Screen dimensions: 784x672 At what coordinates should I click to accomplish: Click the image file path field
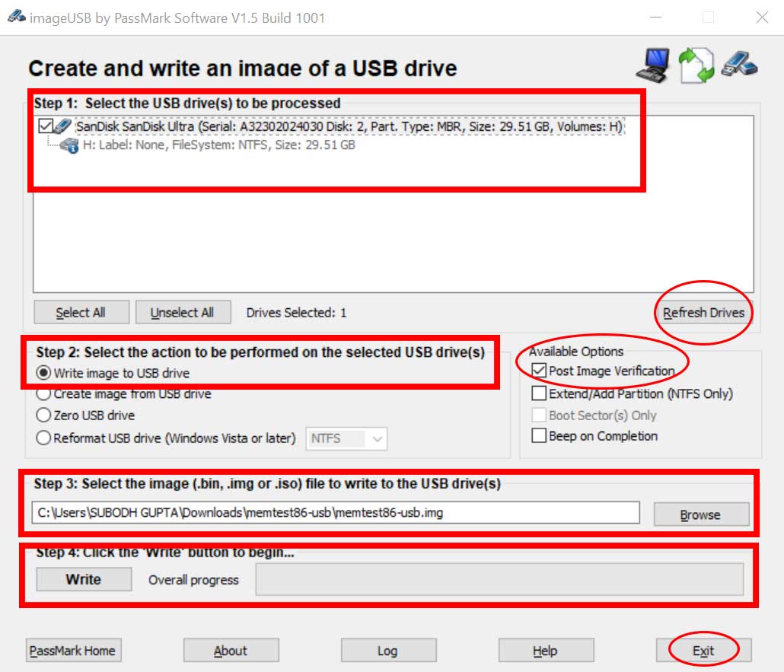(336, 513)
